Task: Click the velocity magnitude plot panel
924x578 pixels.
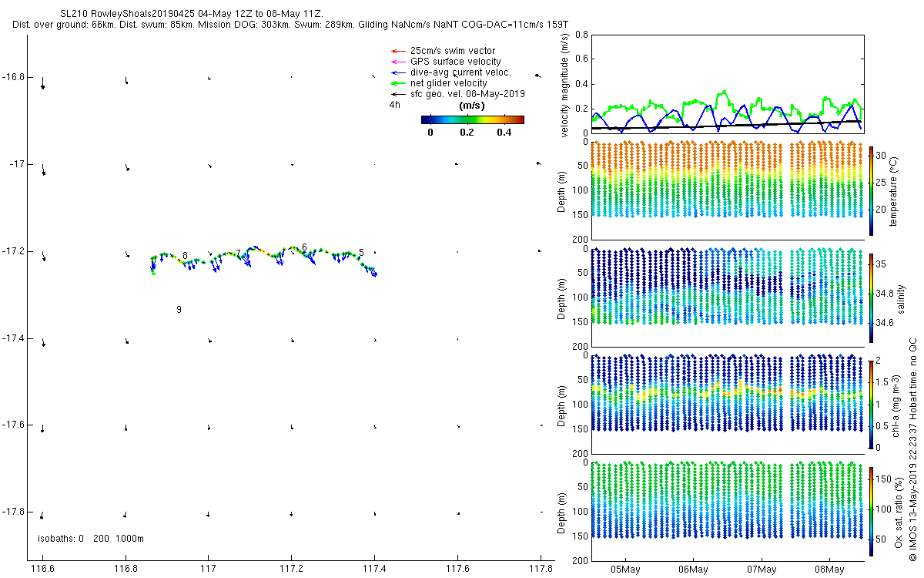Action: (x=727, y=83)
